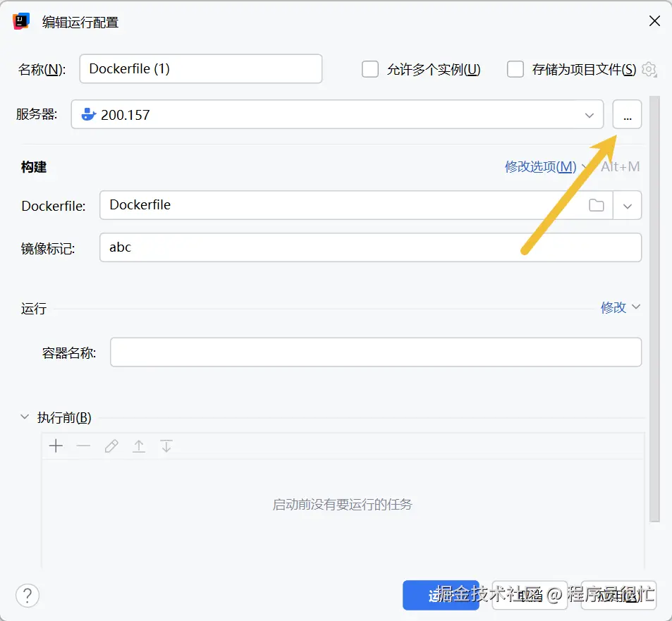Image resolution: width=672 pixels, height=621 pixels.
Task: Click the remove task minus icon
Action: tap(83, 445)
